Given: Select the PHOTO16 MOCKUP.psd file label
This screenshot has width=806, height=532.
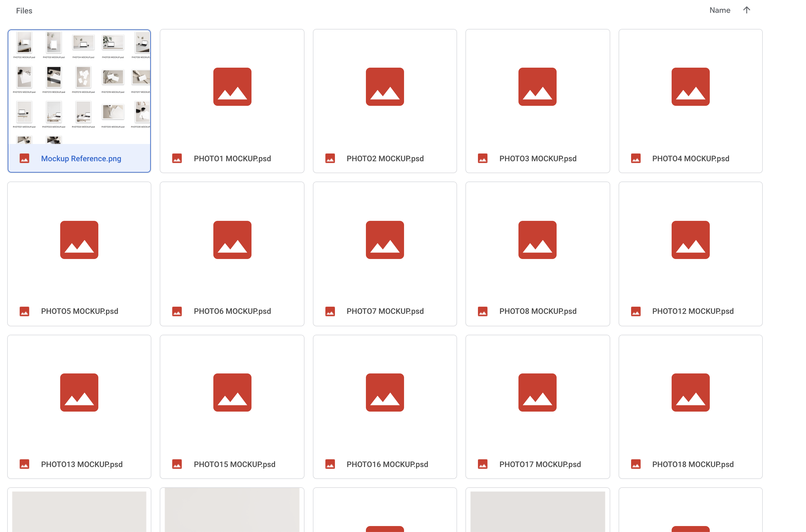Looking at the screenshot, I should [387, 464].
